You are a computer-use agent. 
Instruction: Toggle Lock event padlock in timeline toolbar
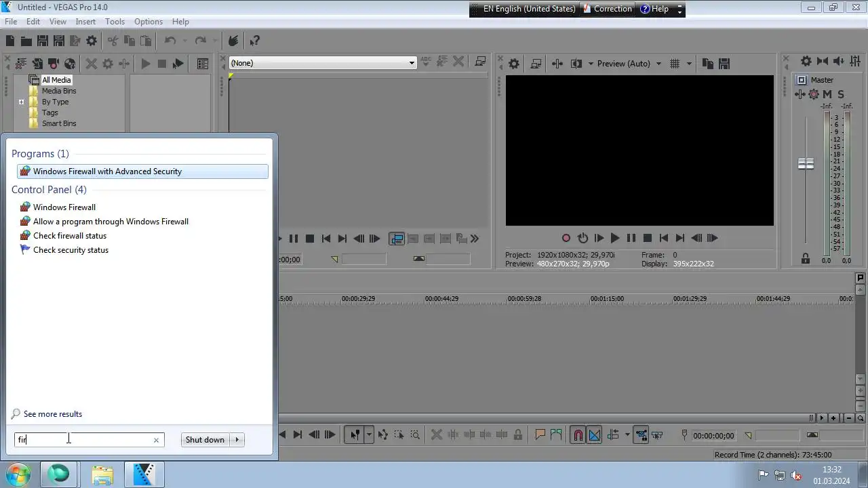(518, 435)
